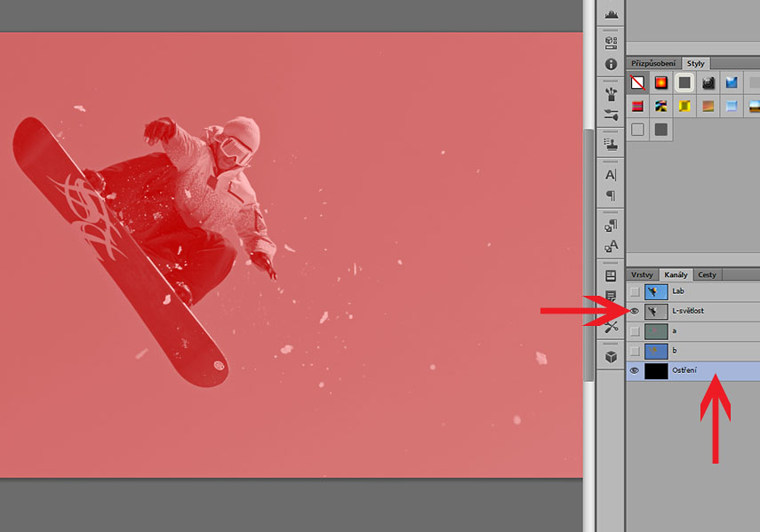Apply the red-orange glow style swatch
This screenshot has height=532, width=760.
660,83
